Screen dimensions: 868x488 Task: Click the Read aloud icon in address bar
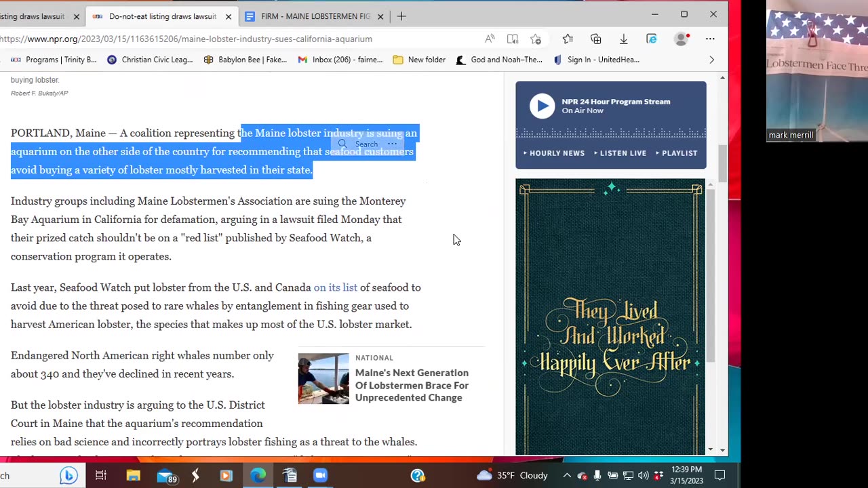click(490, 39)
